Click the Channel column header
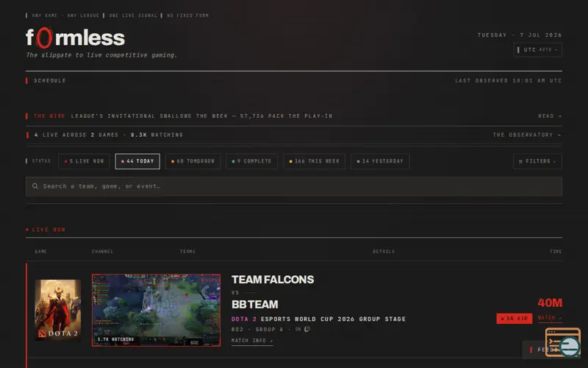 pyautogui.click(x=102, y=252)
